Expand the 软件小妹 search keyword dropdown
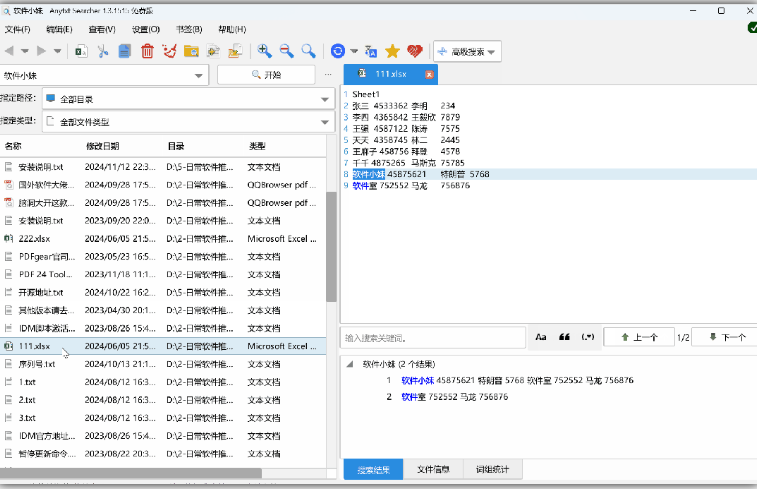Viewport: 757px width, 489px height. [x=198, y=76]
